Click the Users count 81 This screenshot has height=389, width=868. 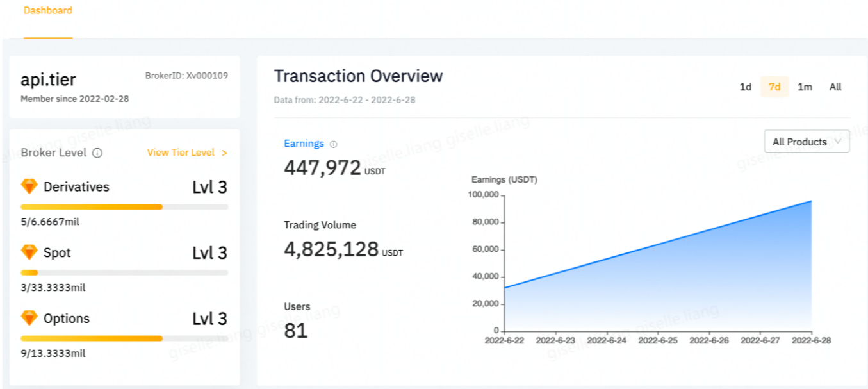click(x=296, y=331)
